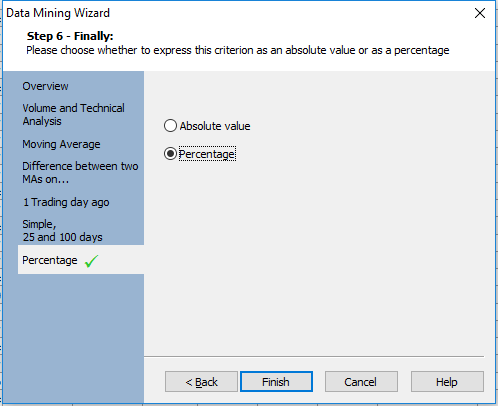Viewport: 498px width, 406px height.
Task: Click Finish to complete the wizard
Action: [x=276, y=382]
